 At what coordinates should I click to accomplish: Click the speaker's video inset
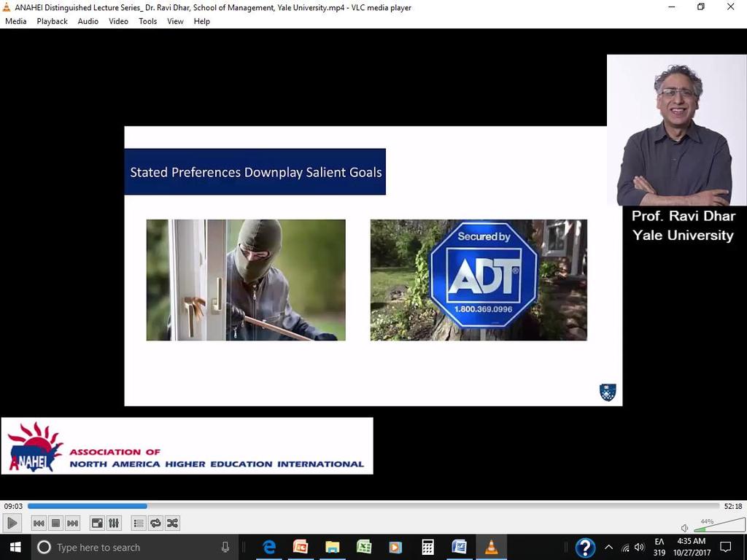click(676, 130)
